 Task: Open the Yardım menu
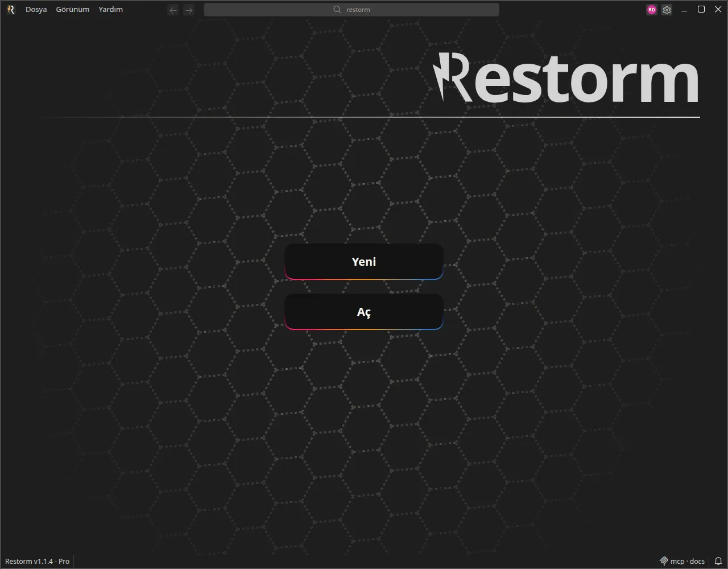[111, 10]
